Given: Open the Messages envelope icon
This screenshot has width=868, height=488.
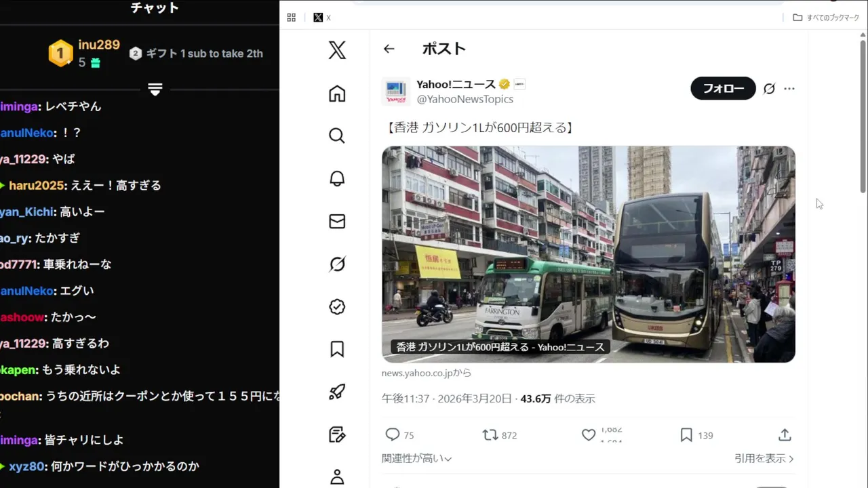Looking at the screenshot, I should pyautogui.click(x=337, y=221).
